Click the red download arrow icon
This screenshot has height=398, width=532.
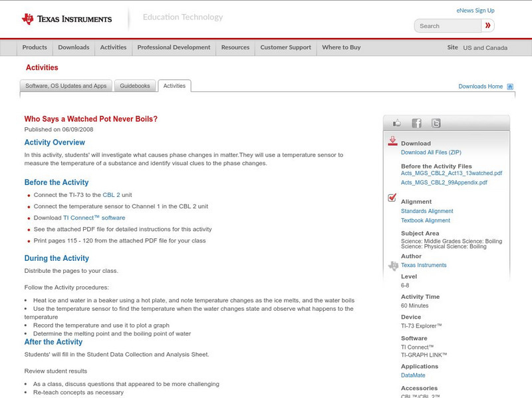392,141
